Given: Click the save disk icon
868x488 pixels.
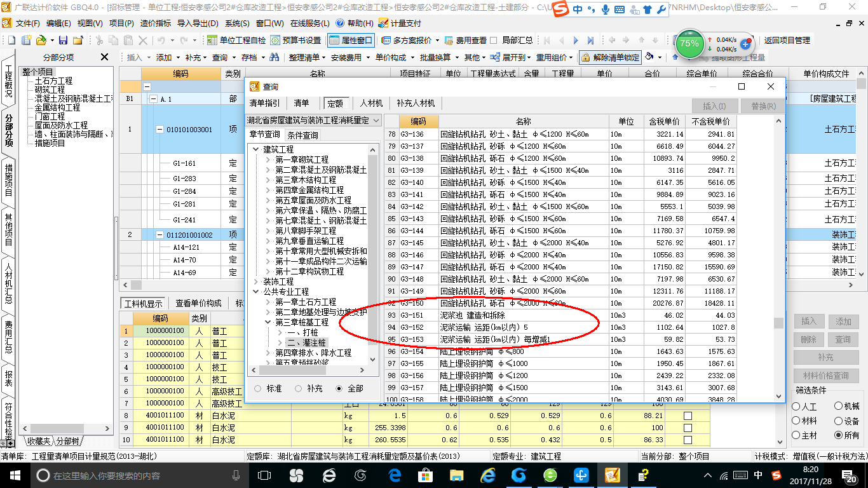Looking at the screenshot, I should (x=64, y=40).
